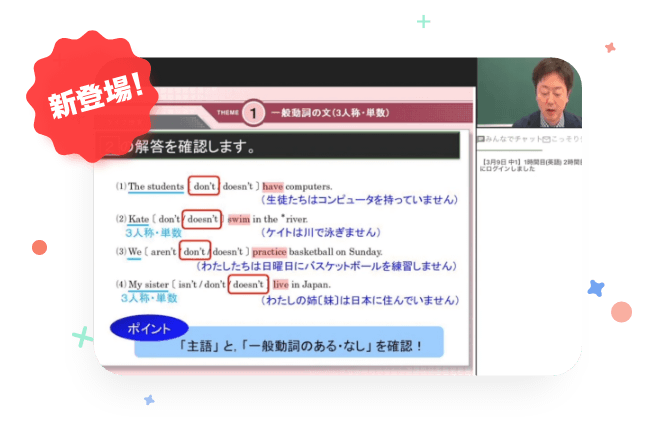Image resolution: width=654 pixels, height=430 pixels.
Task: Click the highlighted word "swim"
Action: (x=238, y=219)
